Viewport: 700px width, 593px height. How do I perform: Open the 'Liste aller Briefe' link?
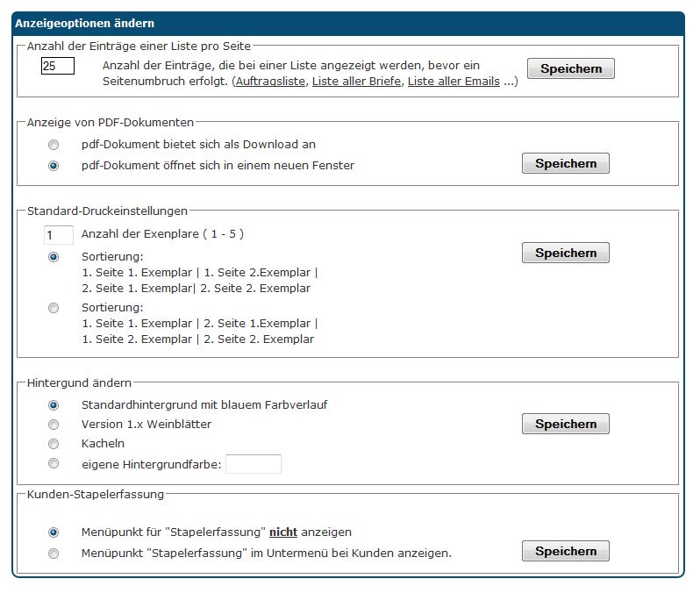click(356, 82)
